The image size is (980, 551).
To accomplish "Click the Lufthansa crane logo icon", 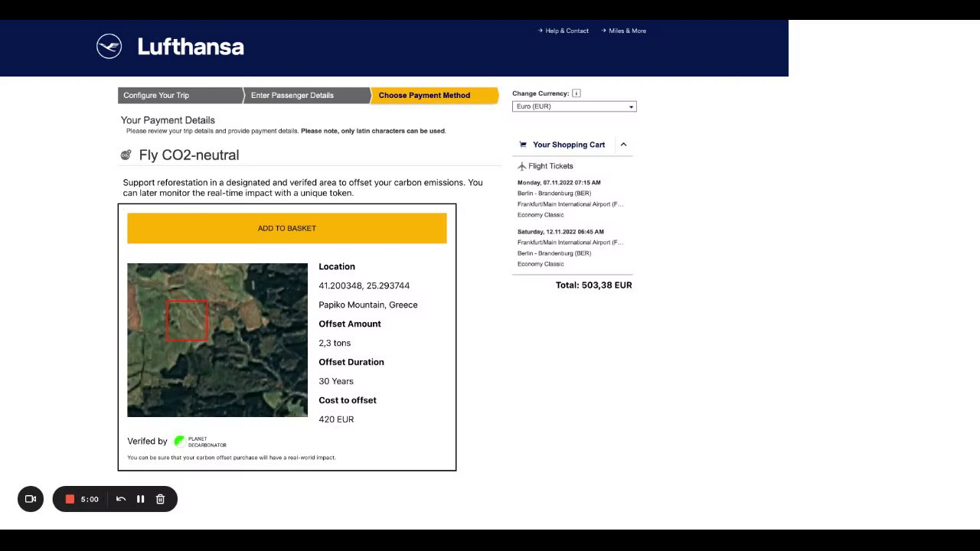I will pos(109,46).
